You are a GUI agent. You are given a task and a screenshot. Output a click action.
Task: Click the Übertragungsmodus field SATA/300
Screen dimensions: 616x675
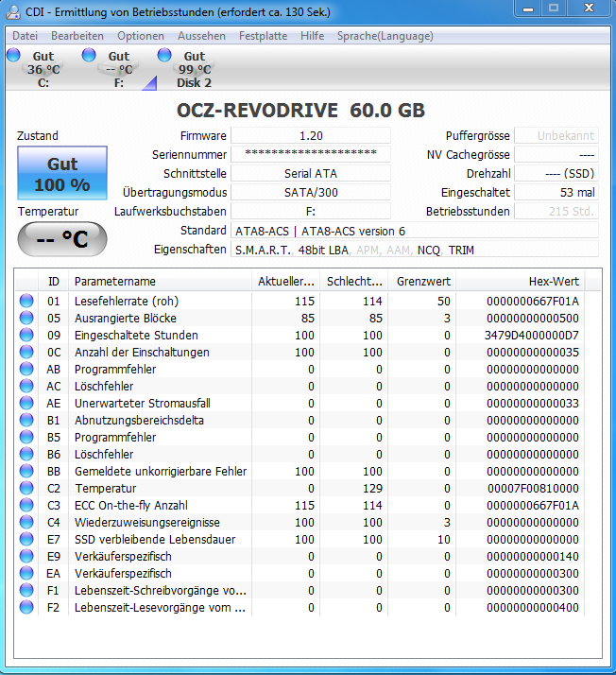point(311,193)
